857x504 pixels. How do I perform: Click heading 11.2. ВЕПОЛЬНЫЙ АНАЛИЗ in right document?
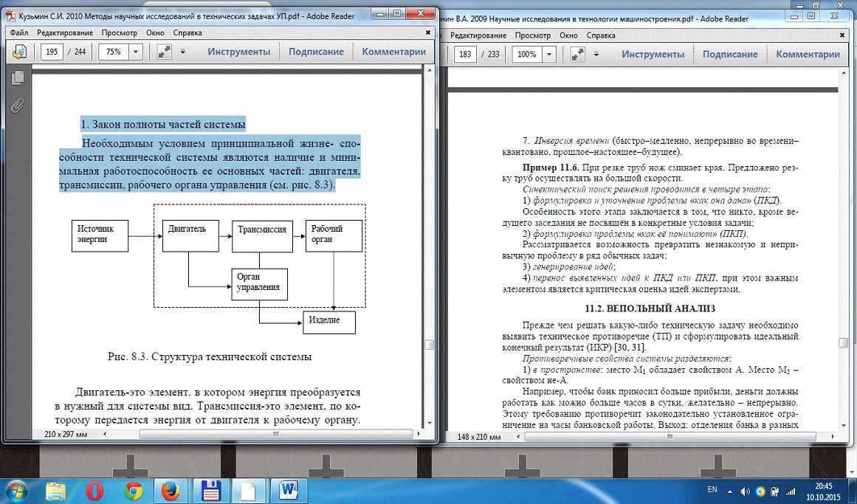[650, 308]
